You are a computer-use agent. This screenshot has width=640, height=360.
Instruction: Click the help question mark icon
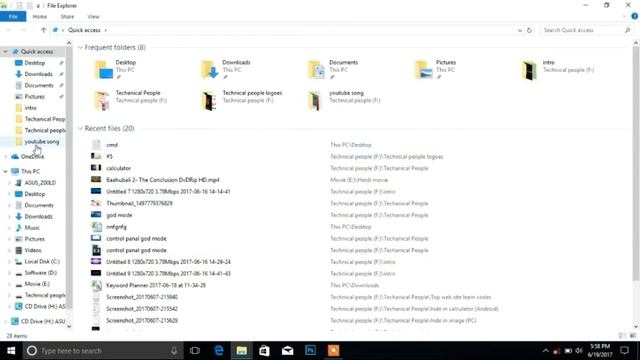[635, 16]
